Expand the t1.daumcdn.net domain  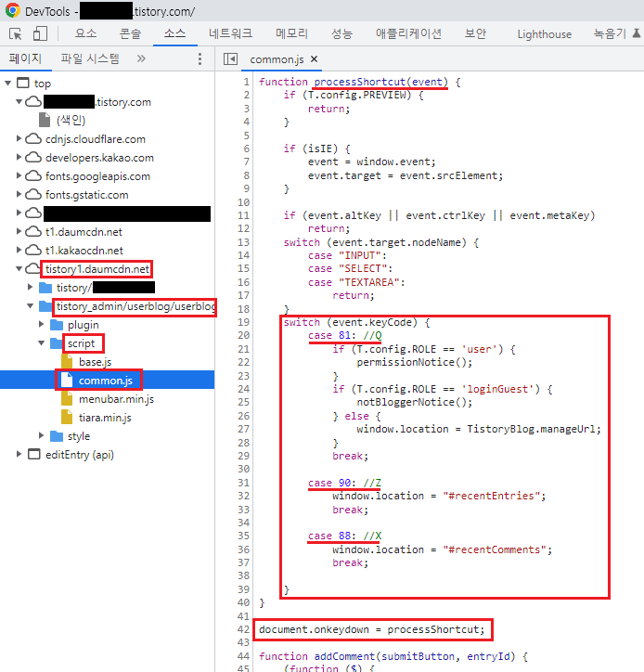(x=19, y=231)
